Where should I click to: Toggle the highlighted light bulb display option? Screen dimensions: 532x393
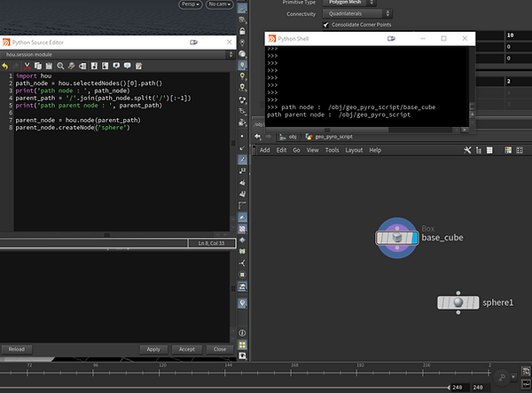pos(242,65)
